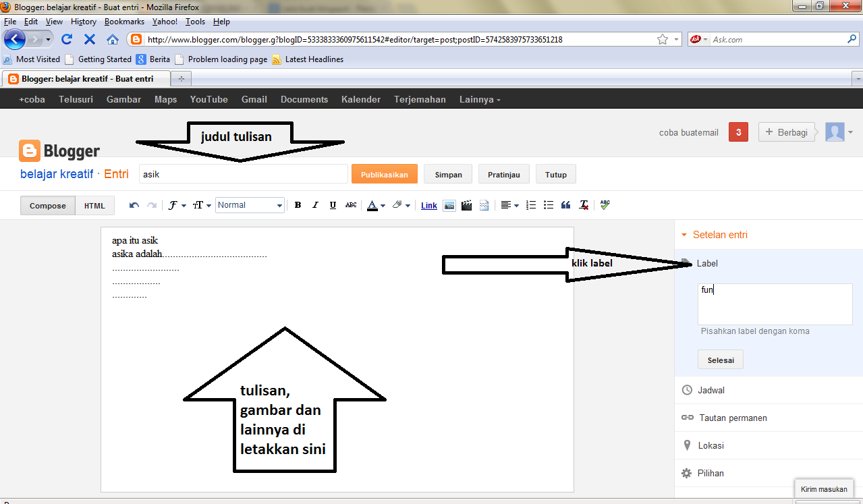The width and height of the screenshot is (863, 504).
Task: Open YouTube from the Google bar
Action: (x=208, y=99)
